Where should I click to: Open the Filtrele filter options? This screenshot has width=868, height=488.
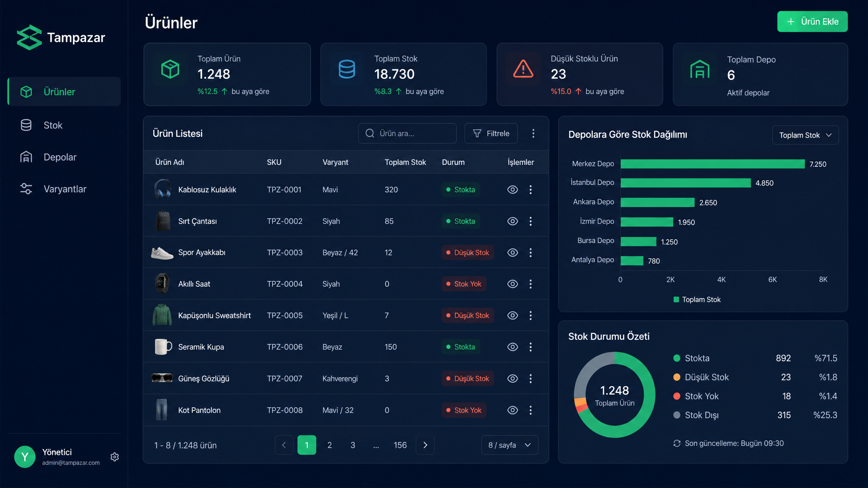[x=491, y=133]
